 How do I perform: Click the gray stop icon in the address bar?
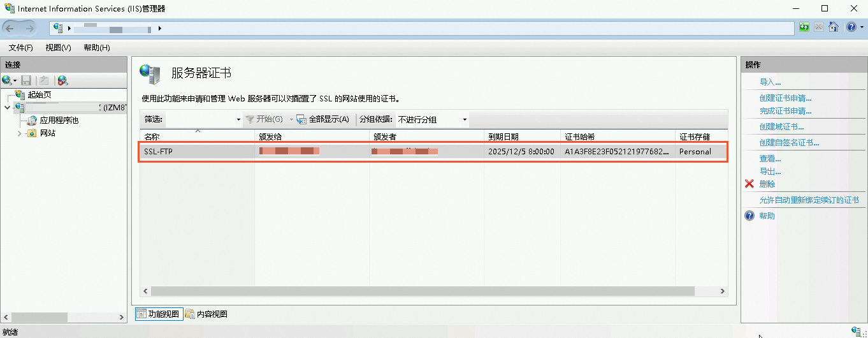click(819, 27)
